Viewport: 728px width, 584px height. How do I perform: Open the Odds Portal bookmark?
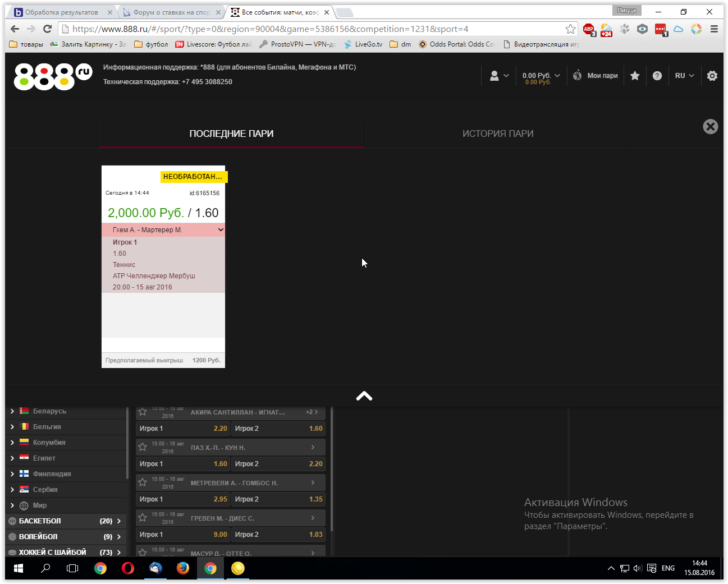(456, 44)
